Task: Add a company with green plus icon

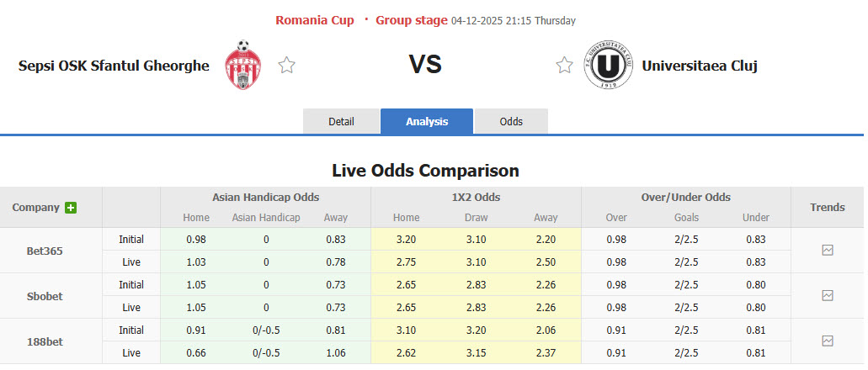Action: coord(71,208)
